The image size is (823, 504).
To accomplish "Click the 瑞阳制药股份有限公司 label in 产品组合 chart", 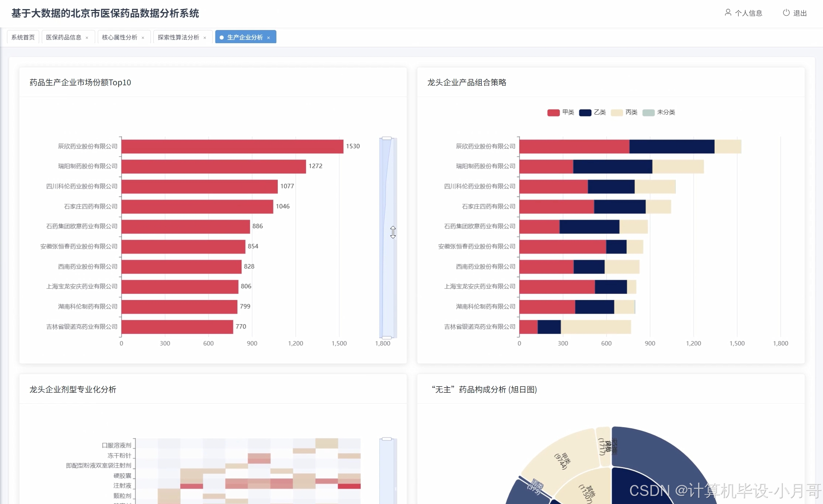I will coord(485,167).
